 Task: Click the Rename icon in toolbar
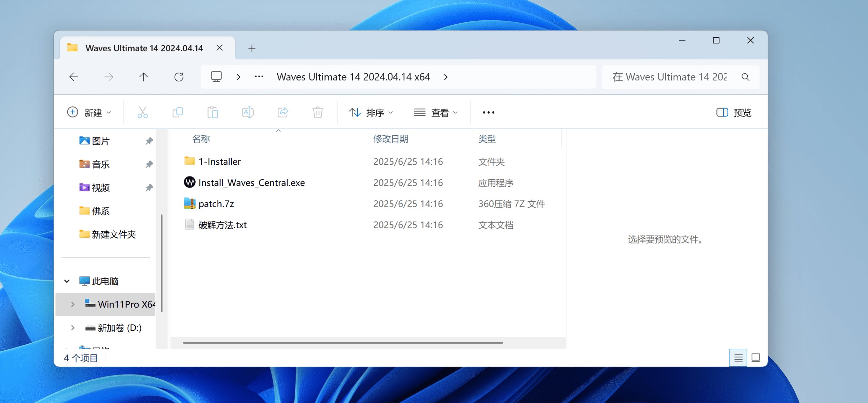[248, 112]
